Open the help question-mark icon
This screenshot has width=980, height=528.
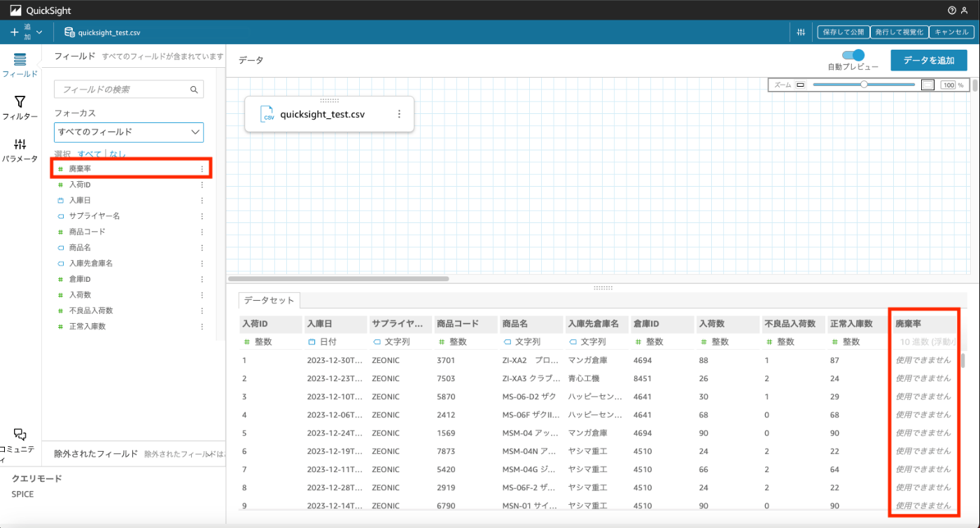pyautogui.click(x=951, y=10)
